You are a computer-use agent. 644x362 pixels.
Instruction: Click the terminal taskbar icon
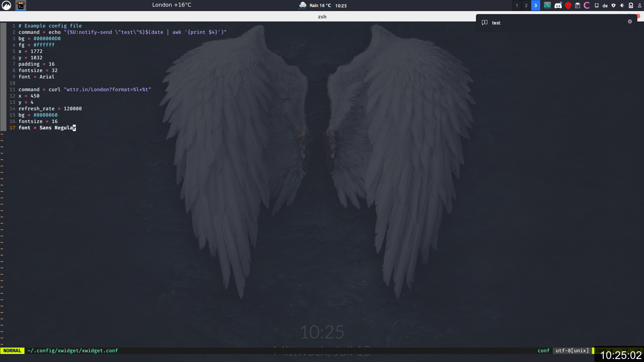pos(21,5)
